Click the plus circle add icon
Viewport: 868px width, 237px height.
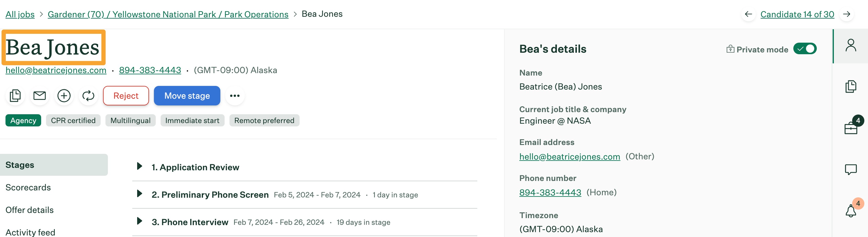coord(64,96)
